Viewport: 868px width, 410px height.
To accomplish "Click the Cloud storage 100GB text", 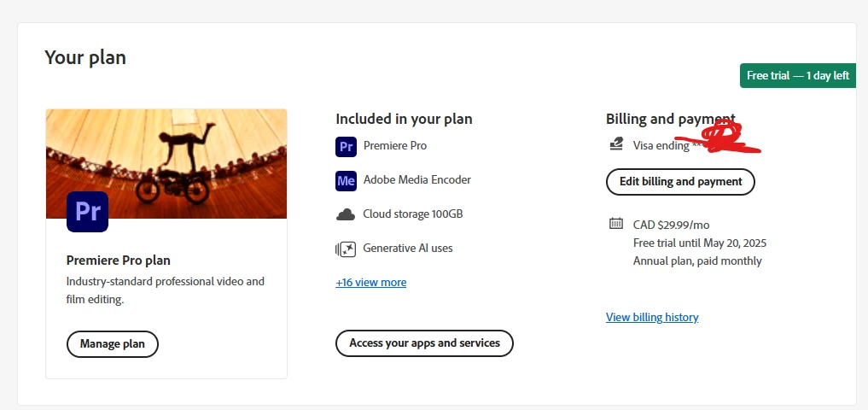I will [413, 214].
